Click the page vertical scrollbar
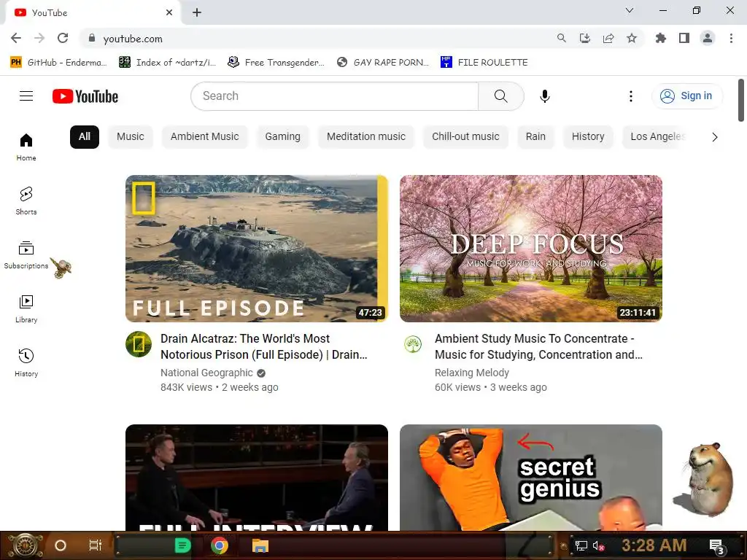Viewport: 747px width, 560px height. click(741, 101)
